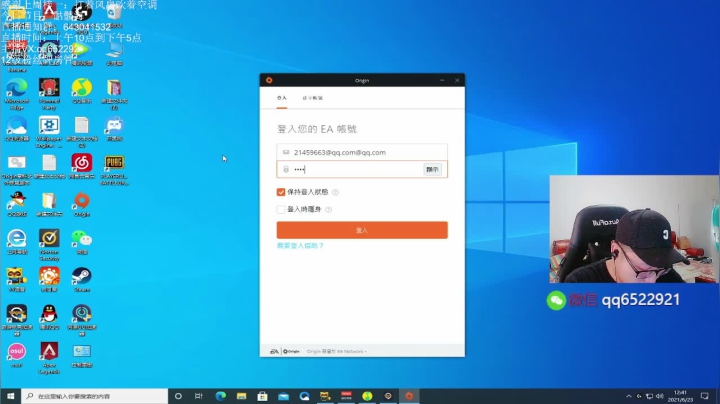
Task: Click the help icon beside sign in invisible
Action: 328,210
